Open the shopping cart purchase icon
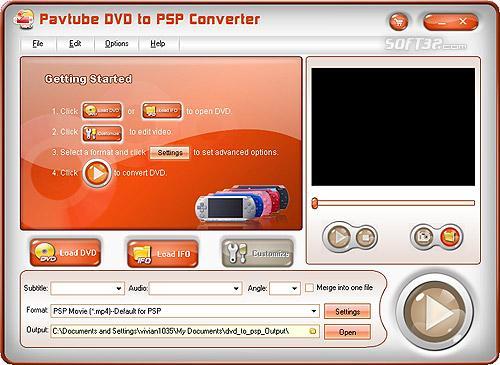 click(x=399, y=22)
